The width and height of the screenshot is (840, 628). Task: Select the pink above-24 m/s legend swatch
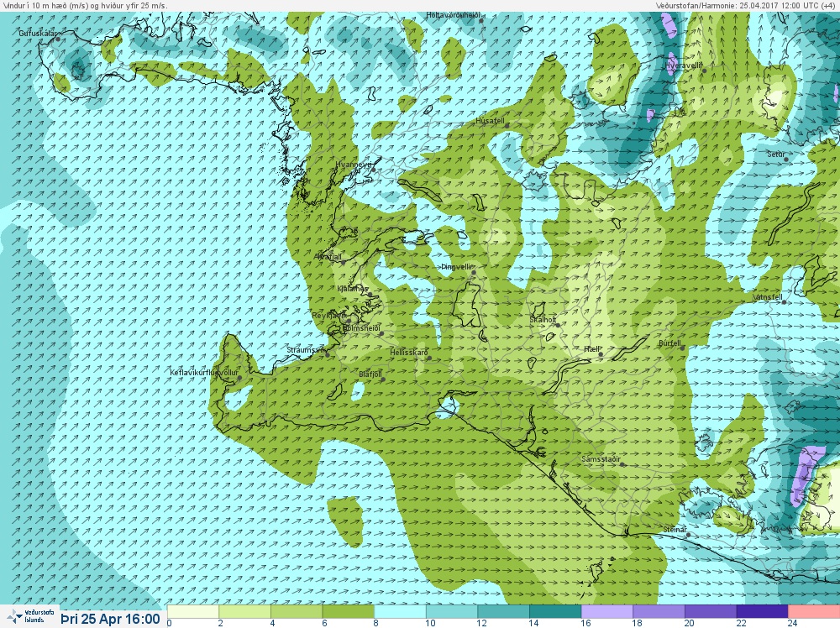click(814, 611)
